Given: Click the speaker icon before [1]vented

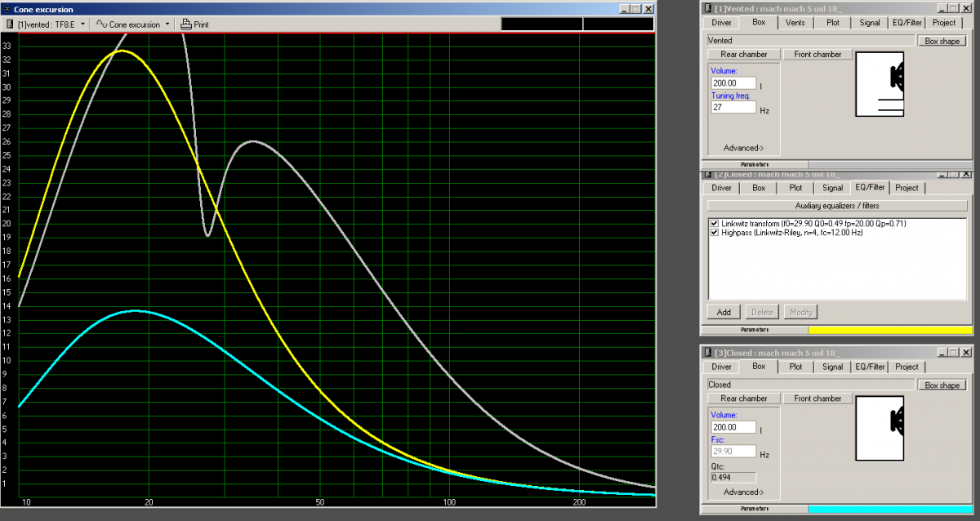Looking at the screenshot, I should click(10, 24).
